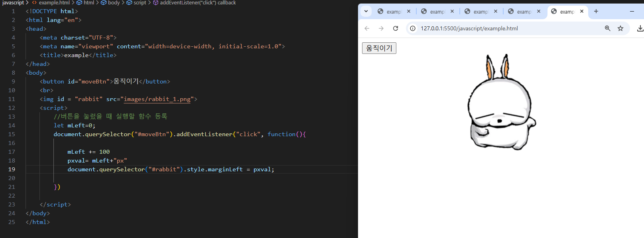Click the "#rabbit" selector string on line 19
Screen dimensions: 644x238
[x=164, y=169]
